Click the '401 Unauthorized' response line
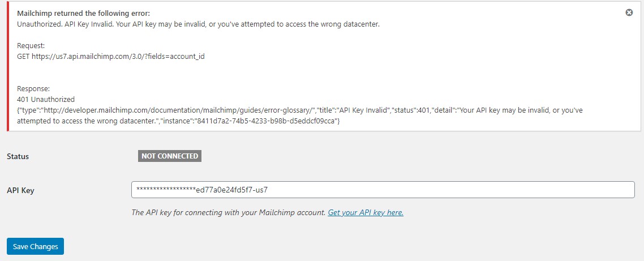Image resolution: width=644 pixels, height=261 pixels. click(46, 99)
